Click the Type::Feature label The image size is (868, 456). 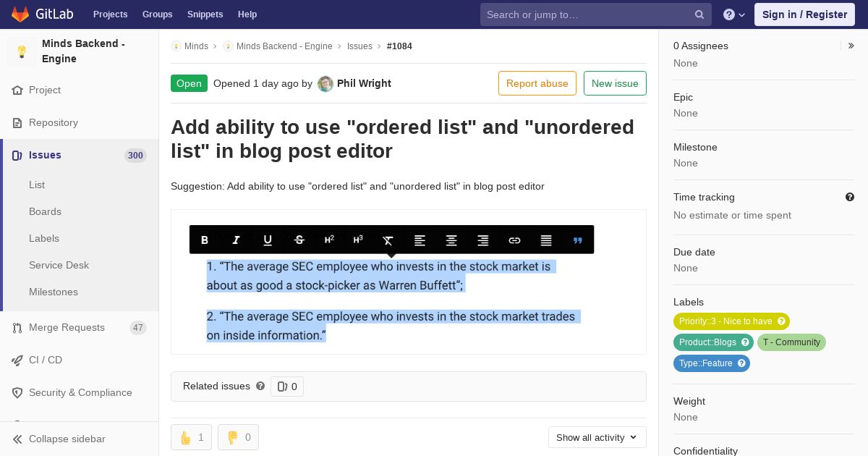pyautogui.click(x=705, y=363)
